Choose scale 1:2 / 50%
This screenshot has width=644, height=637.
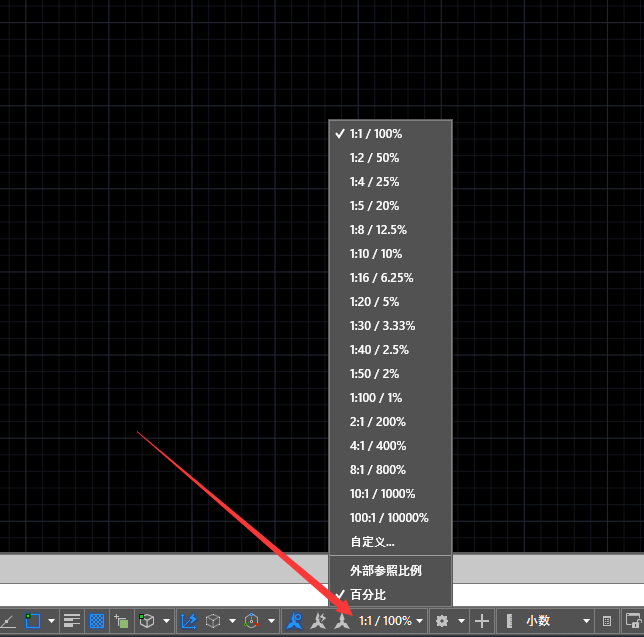[390, 158]
